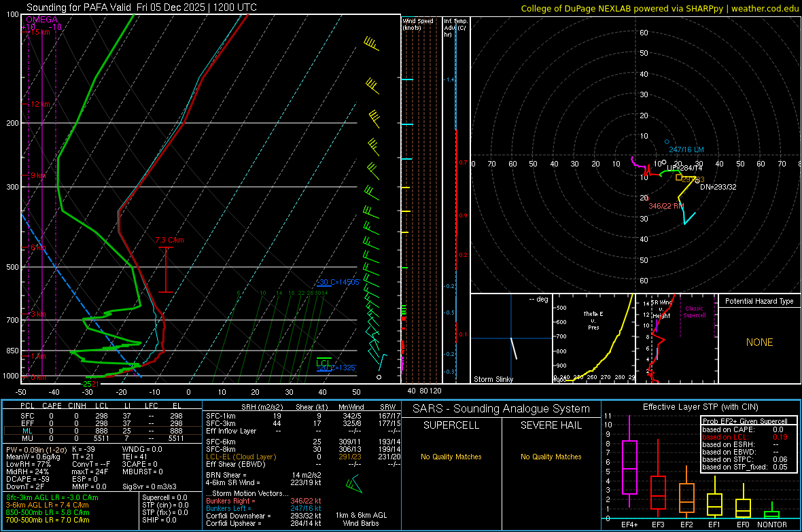Click the '247/16 LM' hodograph label
This screenshot has height=532, width=802.
pyautogui.click(x=686, y=150)
